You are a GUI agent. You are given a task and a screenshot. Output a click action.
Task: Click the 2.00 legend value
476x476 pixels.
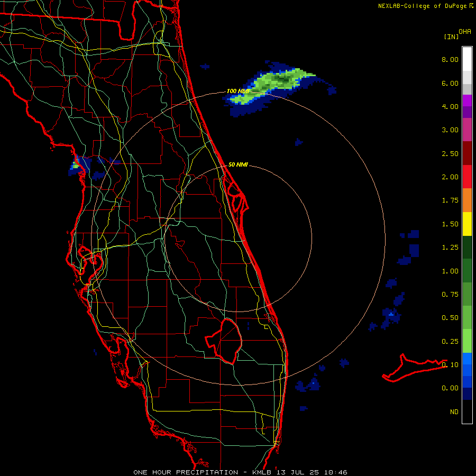click(450, 177)
